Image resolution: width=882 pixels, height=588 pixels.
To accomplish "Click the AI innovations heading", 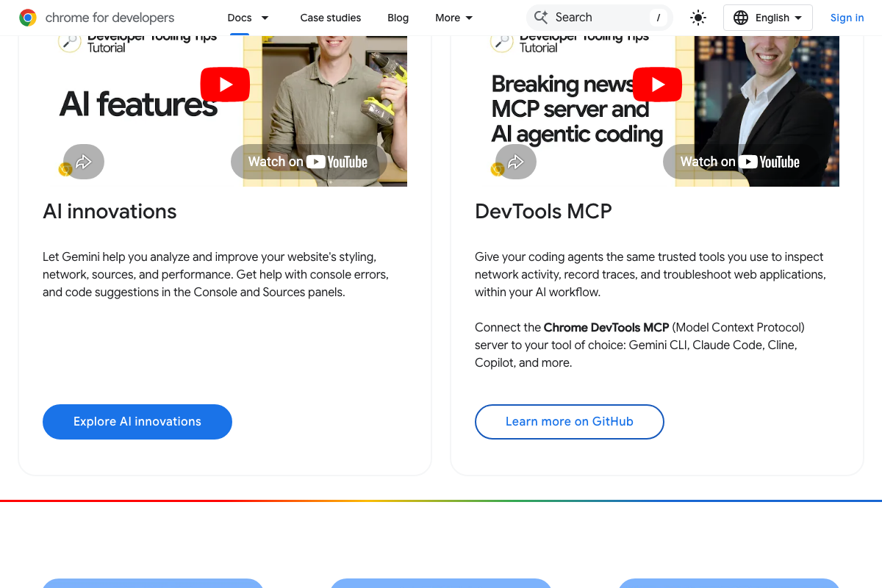I will pos(110,212).
